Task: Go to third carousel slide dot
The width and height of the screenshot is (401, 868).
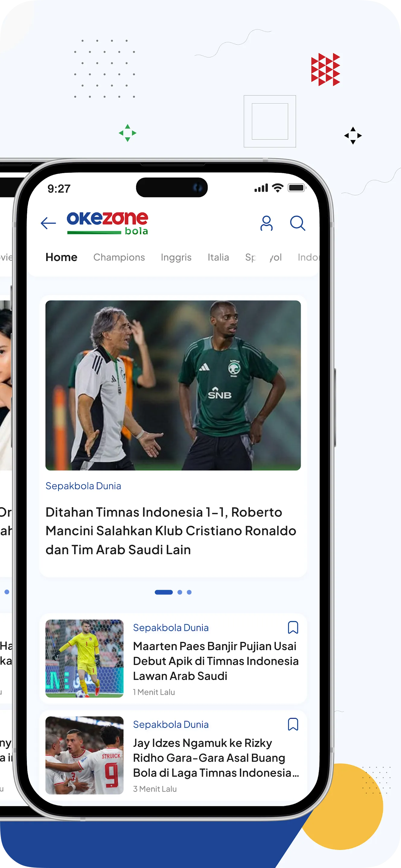Action: [x=189, y=592]
